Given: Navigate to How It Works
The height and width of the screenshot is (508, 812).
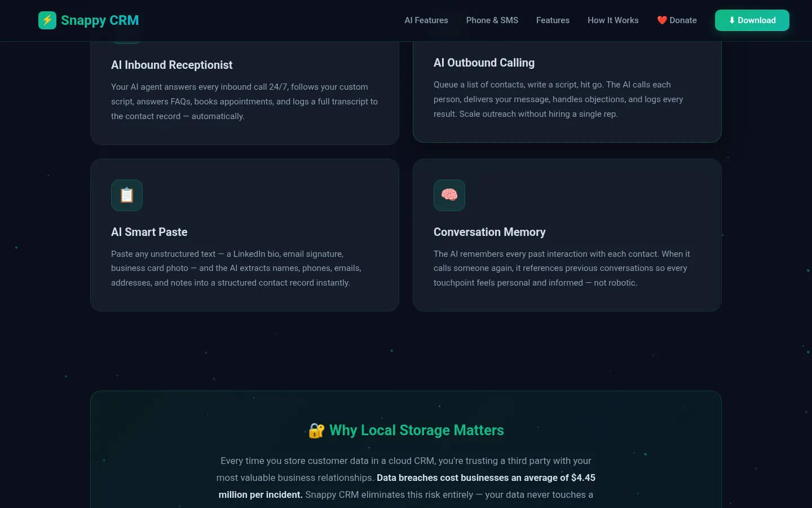Looking at the screenshot, I should 613,20.
